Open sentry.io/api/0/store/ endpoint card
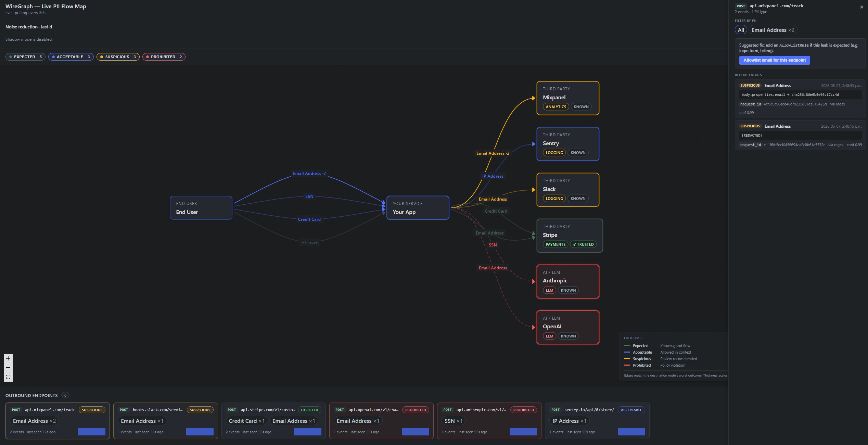The width and height of the screenshot is (868, 445). point(597,421)
